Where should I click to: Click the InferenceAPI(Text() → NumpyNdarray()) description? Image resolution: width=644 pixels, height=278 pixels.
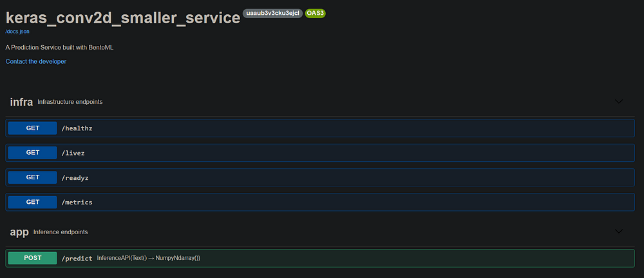[149, 258]
